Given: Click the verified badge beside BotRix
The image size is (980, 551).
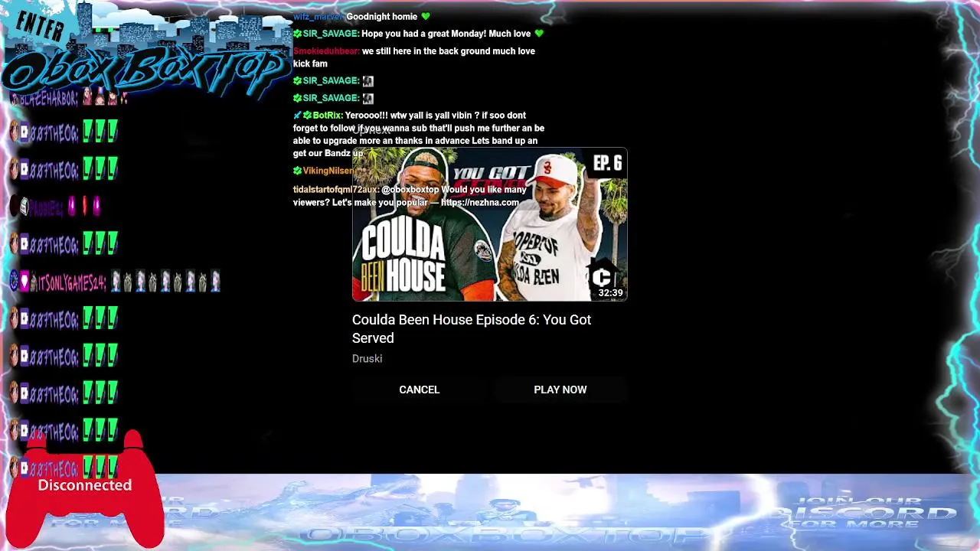Looking at the screenshot, I should pos(307,116).
